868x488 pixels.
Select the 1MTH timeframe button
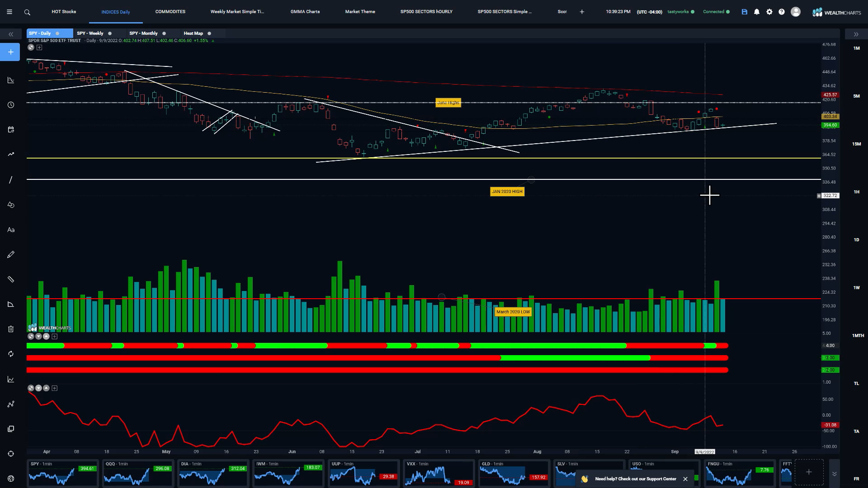click(858, 335)
